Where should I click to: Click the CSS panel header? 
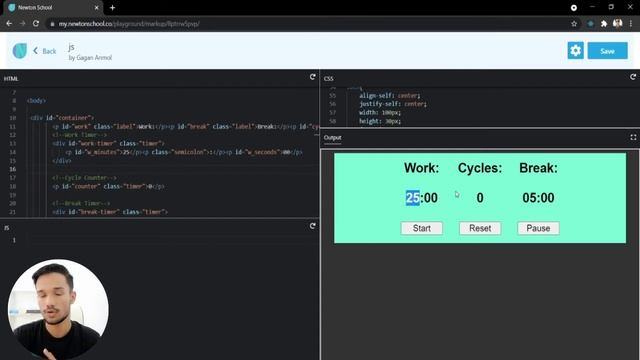point(329,78)
